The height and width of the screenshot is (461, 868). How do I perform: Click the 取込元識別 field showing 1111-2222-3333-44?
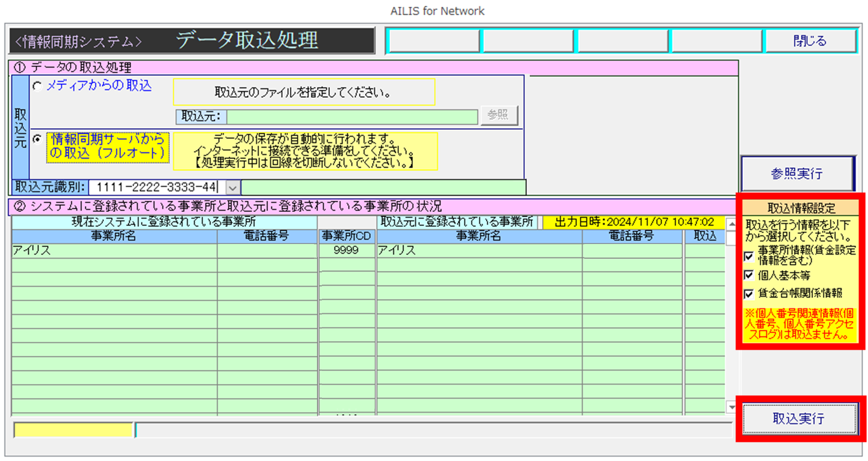click(156, 187)
